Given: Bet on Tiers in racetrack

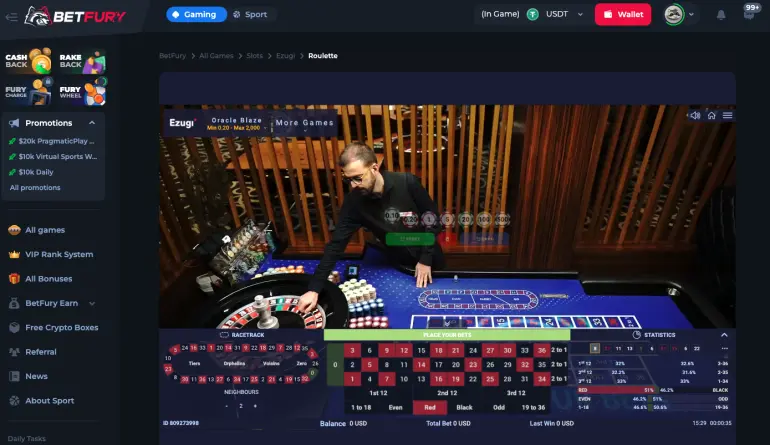Looking at the screenshot, I should click(x=194, y=363).
